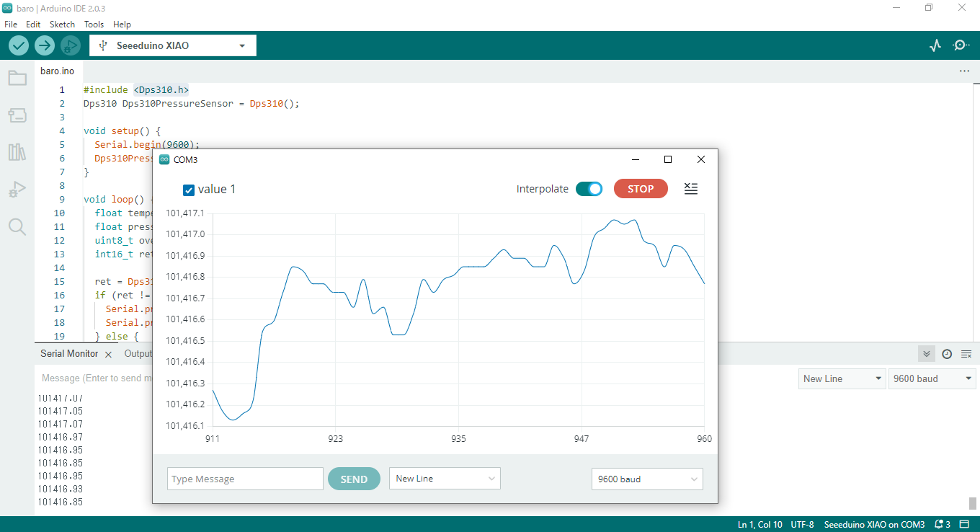Viewport: 980px width, 532px height.
Task: Click the SEND button
Action: [354, 479]
